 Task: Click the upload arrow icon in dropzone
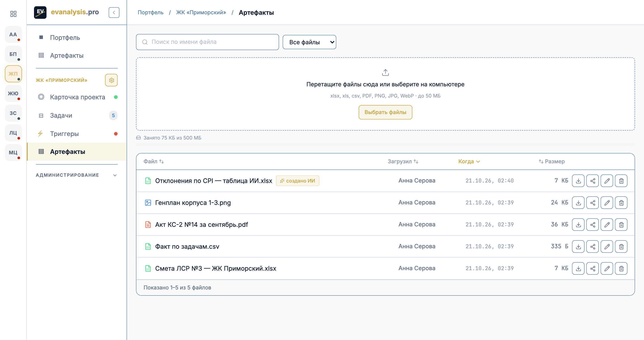tap(385, 72)
